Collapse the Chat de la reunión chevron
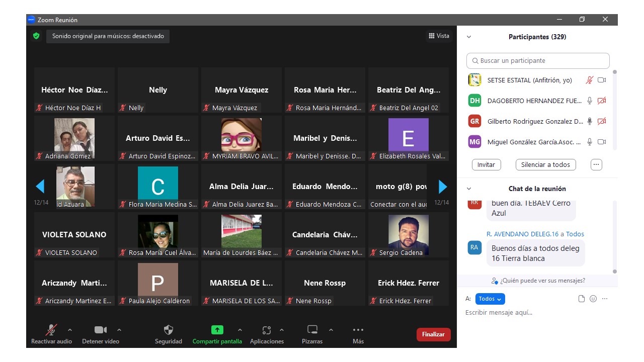This screenshot has width=644, height=362. (469, 189)
